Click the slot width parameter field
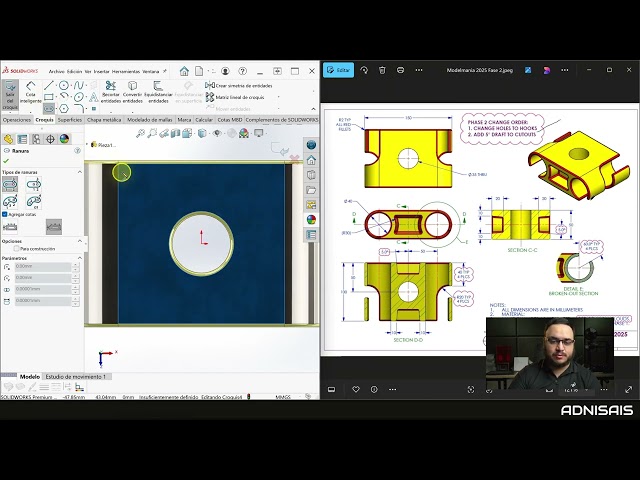The image size is (640, 480). click(43, 289)
